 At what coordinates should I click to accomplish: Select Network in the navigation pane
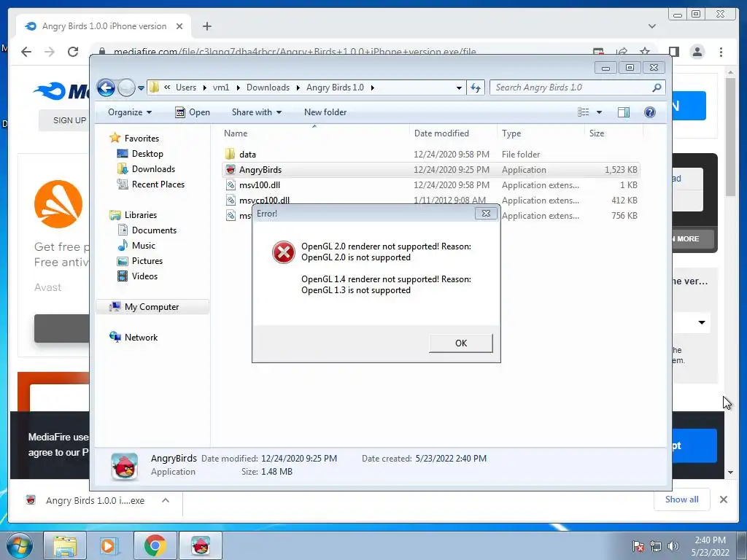[x=141, y=337]
